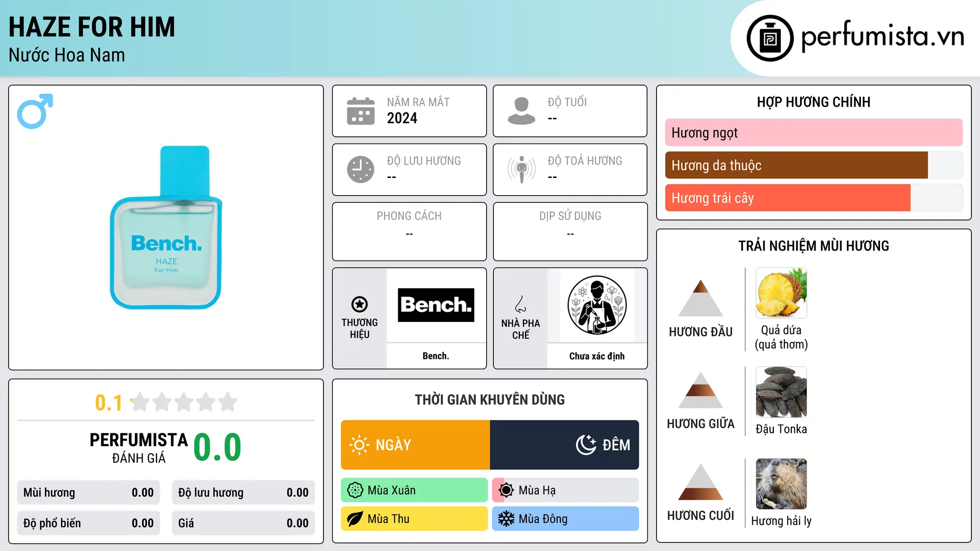Click the HỢP HƯƠNG CHÍNH heading
The width and height of the screenshot is (980, 551).
pos(814,102)
